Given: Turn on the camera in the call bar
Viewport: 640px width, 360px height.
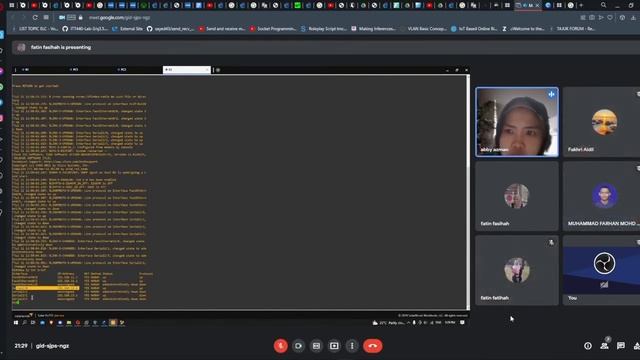Looking at the screenshot, I should click(298, 346).
